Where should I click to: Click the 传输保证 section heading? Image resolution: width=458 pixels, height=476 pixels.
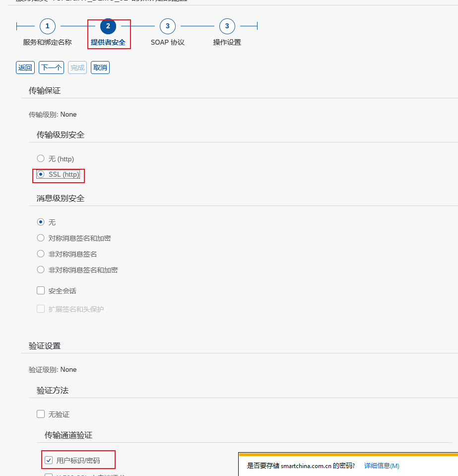coord(45,90)
